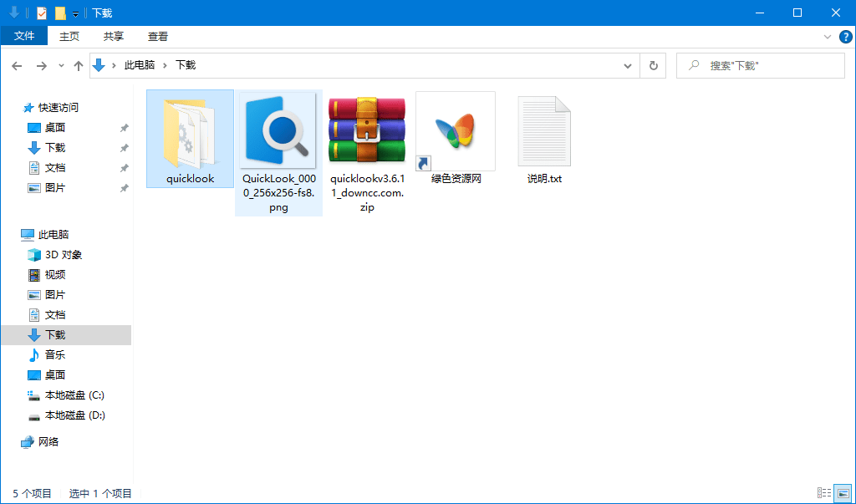Screen dimensions: 856x504
Task: Open Explorer help question mark
Action: click(x=844, y=36)
